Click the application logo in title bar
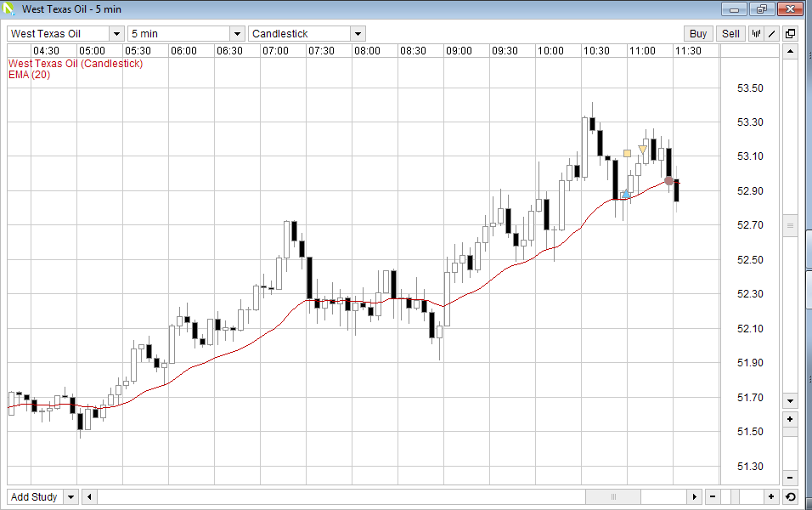This screenshot has width=812, height=510. (8, 8)
